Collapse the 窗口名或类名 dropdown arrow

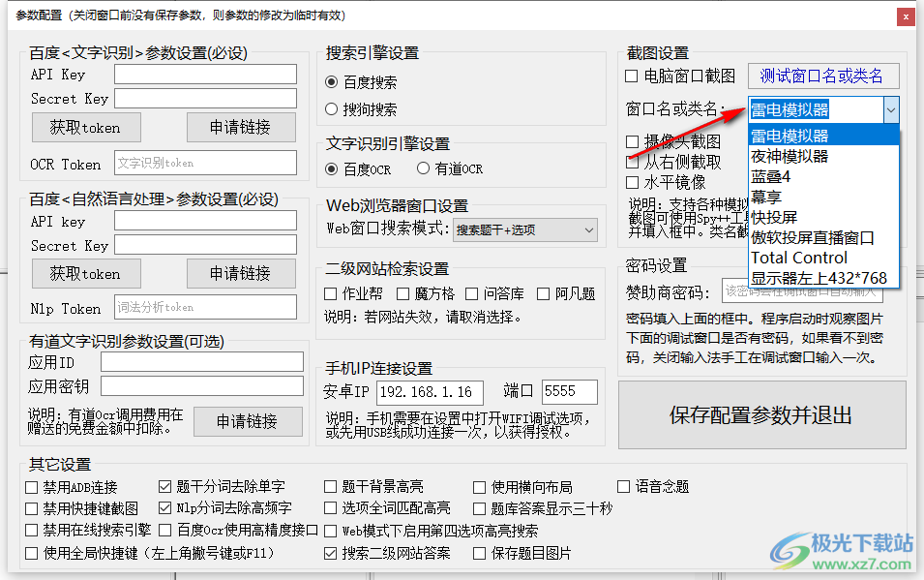coord(890,109)
